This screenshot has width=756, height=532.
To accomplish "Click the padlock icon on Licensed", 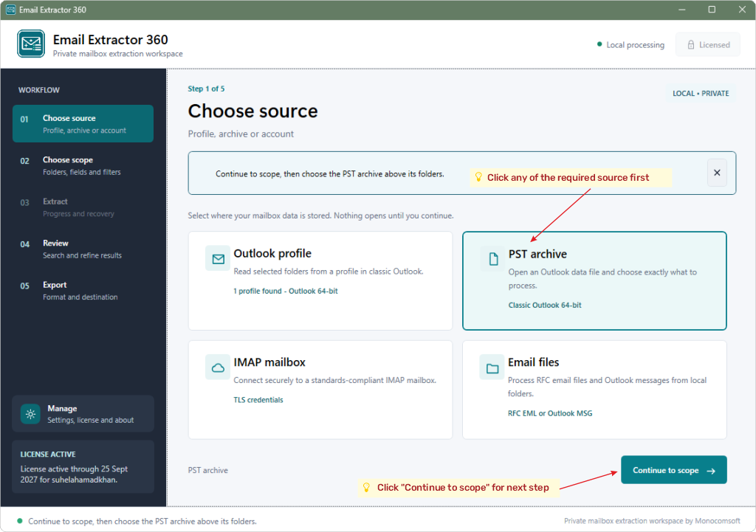I will click(690, 45).
